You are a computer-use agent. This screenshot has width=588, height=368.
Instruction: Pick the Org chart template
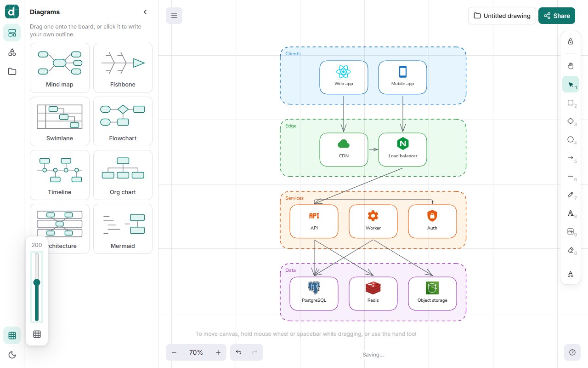click(123, 175)
